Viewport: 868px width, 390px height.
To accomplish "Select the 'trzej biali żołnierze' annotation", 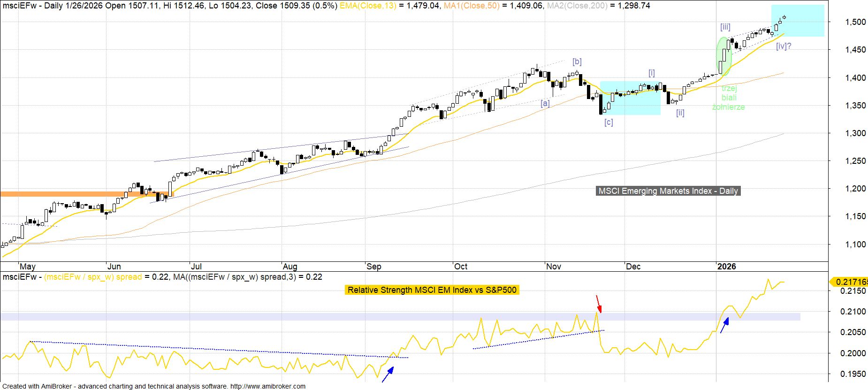I will (729, 98).
